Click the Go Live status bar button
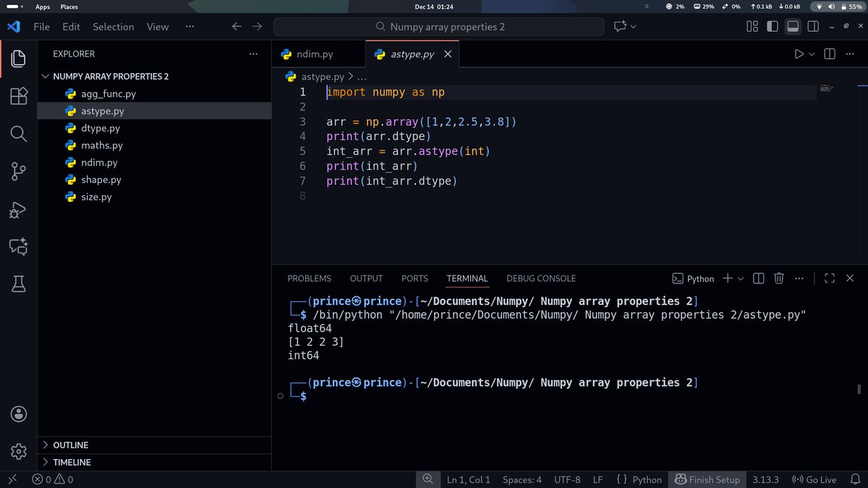 (814, 479)
